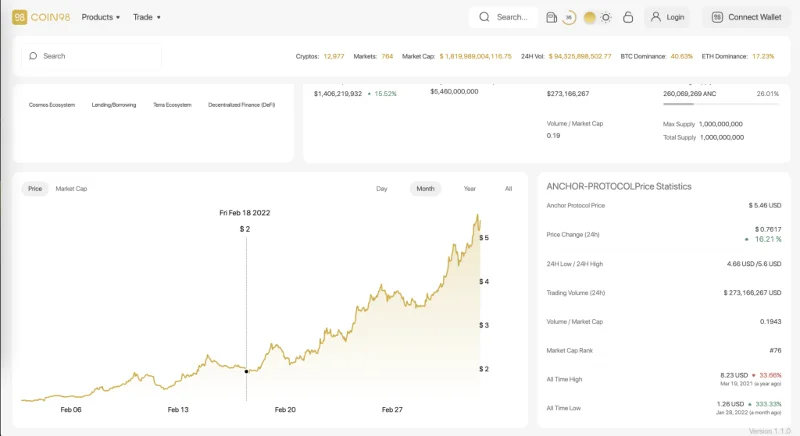Click the Coin98 logo
The height and width of the screenshot is (436, 800).
pyautogui.click(x=41, y=17)
